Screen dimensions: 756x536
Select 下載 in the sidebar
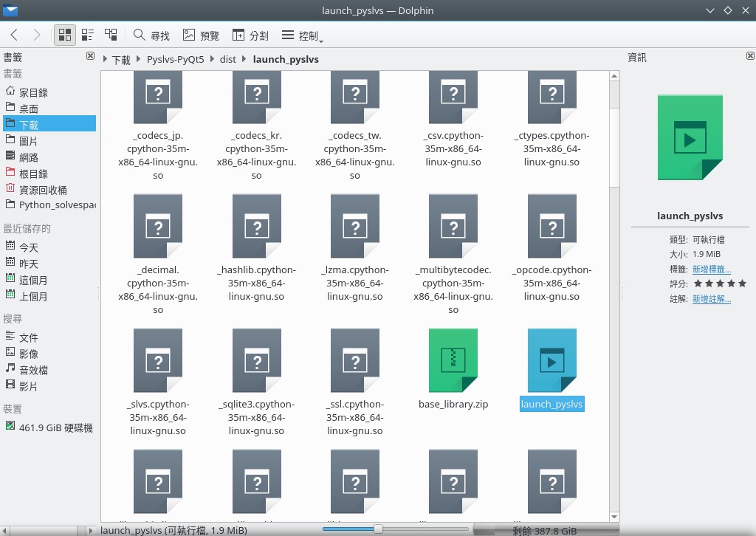coord(49,124)
